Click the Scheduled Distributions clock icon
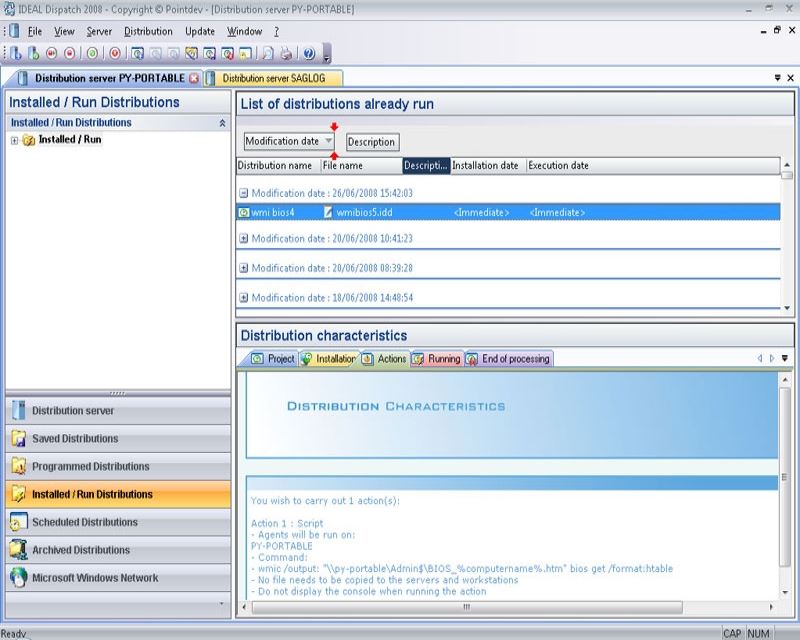This screenshot has height=640, width=800. point(17,522)
